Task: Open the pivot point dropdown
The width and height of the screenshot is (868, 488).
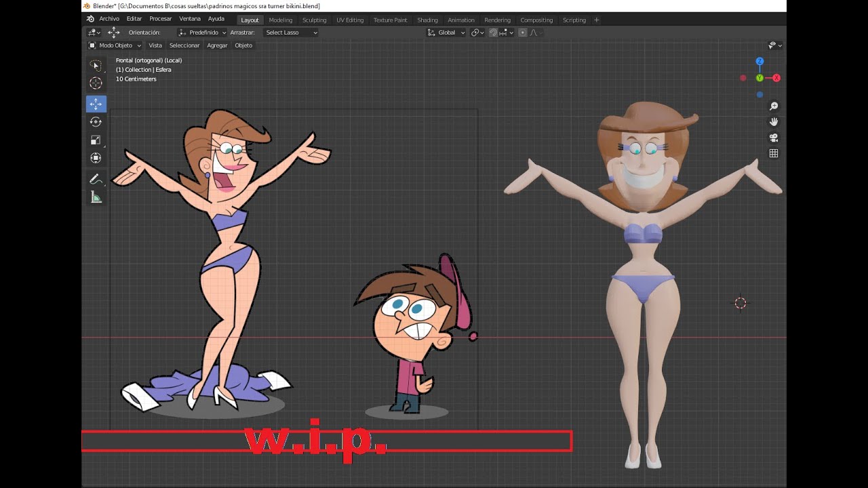Action: 477,33
